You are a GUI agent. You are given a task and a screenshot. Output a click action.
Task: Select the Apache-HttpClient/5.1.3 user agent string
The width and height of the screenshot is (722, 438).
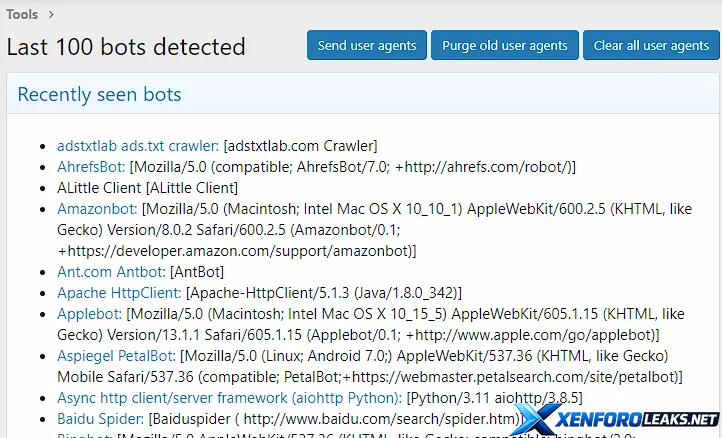[324, 293]
